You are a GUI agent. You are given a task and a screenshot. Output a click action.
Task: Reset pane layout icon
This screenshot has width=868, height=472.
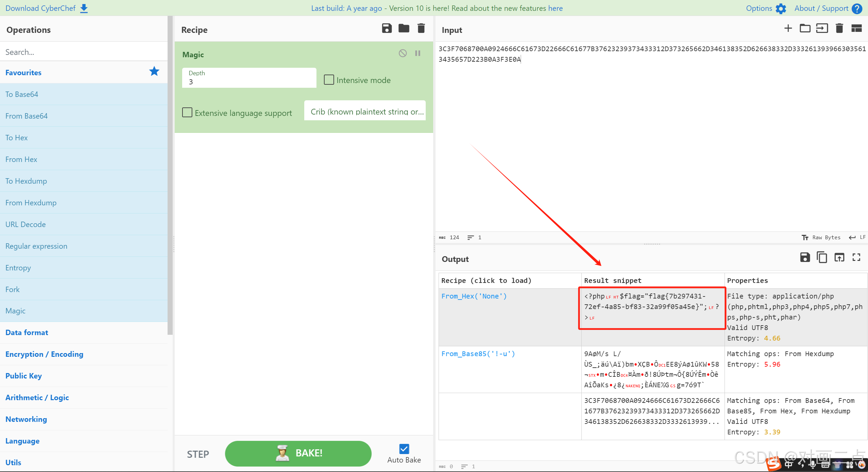(x=856, y=28)
